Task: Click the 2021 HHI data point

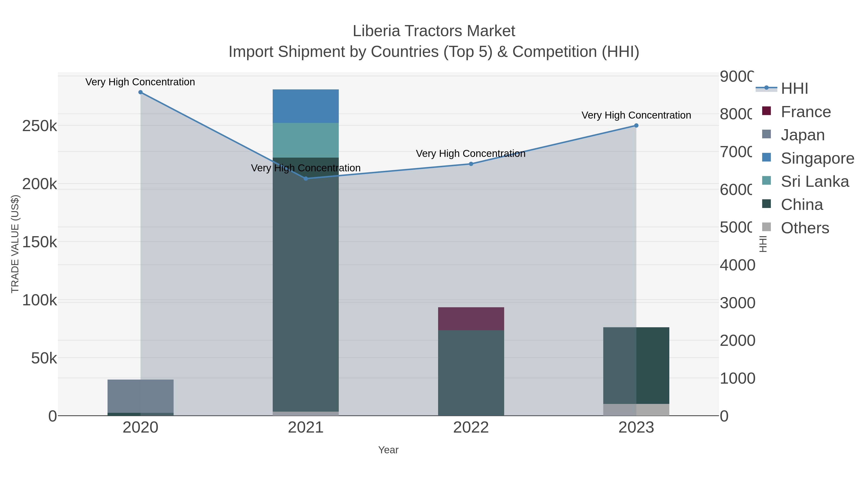Action: click(x=306, y=179)
